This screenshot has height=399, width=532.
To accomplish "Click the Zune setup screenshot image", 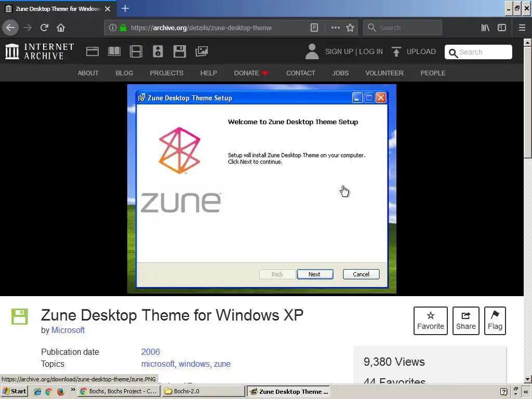I will point(262,189).
